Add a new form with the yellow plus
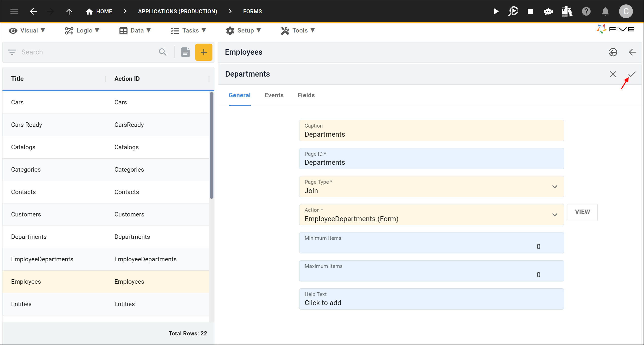 click(x=204, y=52)
